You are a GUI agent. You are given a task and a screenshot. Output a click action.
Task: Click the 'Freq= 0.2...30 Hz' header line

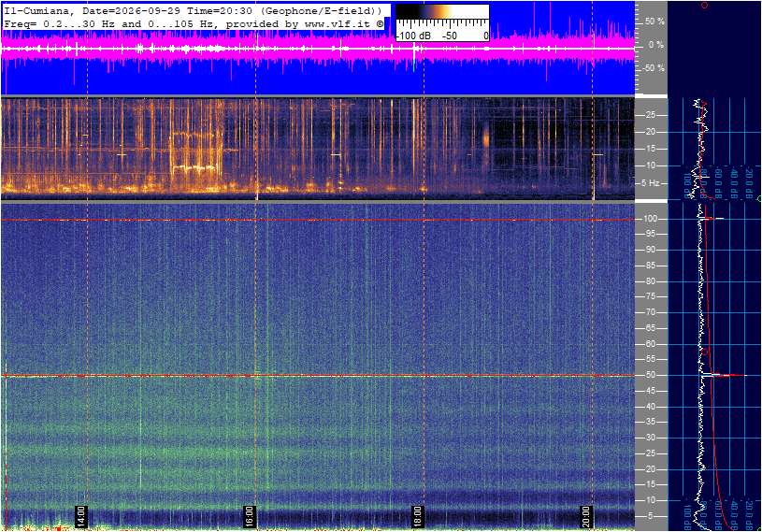click(x=194, y=23)
